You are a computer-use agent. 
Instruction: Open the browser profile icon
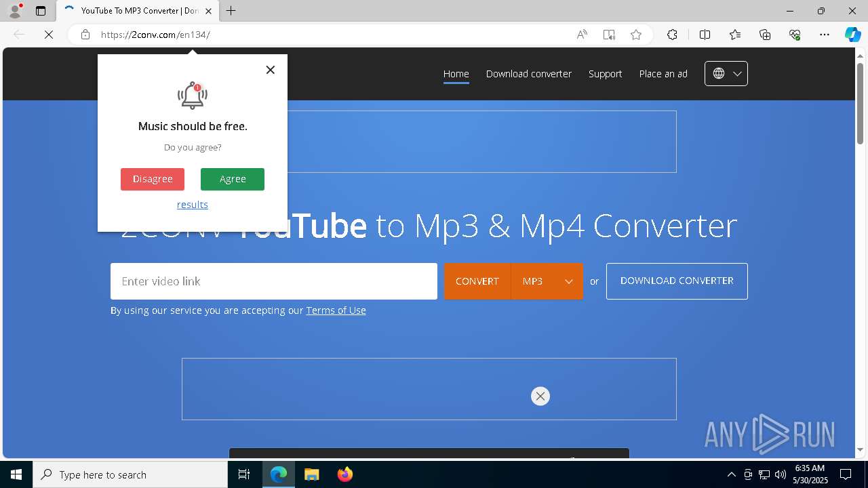[x=15, y=11]
